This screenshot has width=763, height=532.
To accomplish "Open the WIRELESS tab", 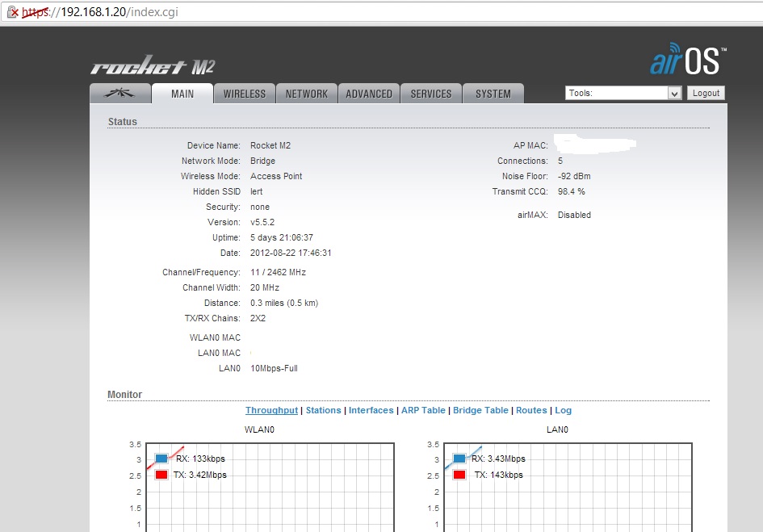I will [x=245, y=94].
